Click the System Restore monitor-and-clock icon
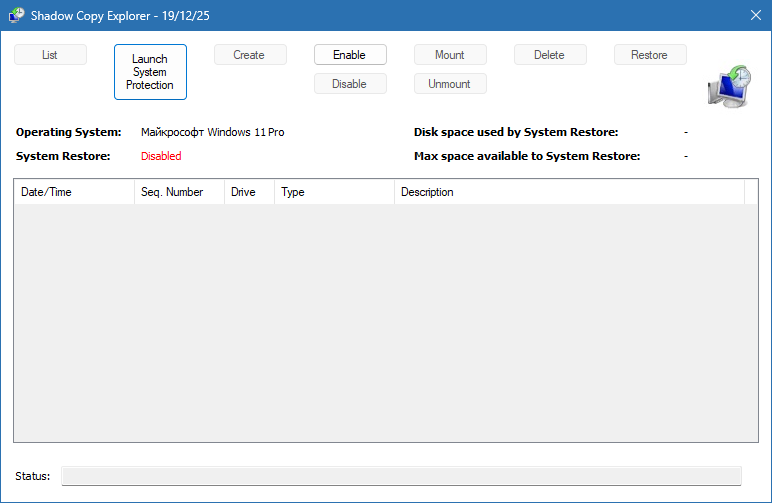 click(x=730, y=87)
